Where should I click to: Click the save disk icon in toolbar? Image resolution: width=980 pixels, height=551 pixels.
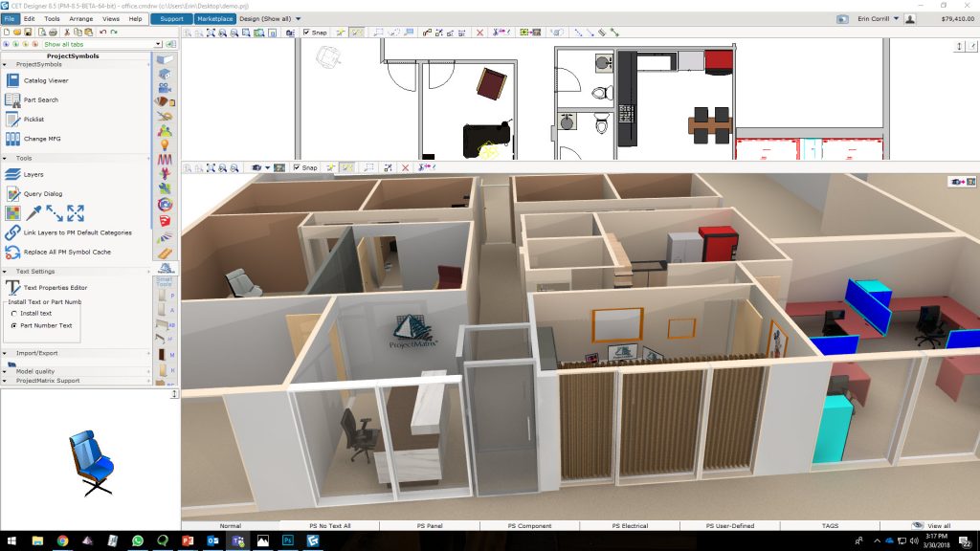click(x=29, y=33)
